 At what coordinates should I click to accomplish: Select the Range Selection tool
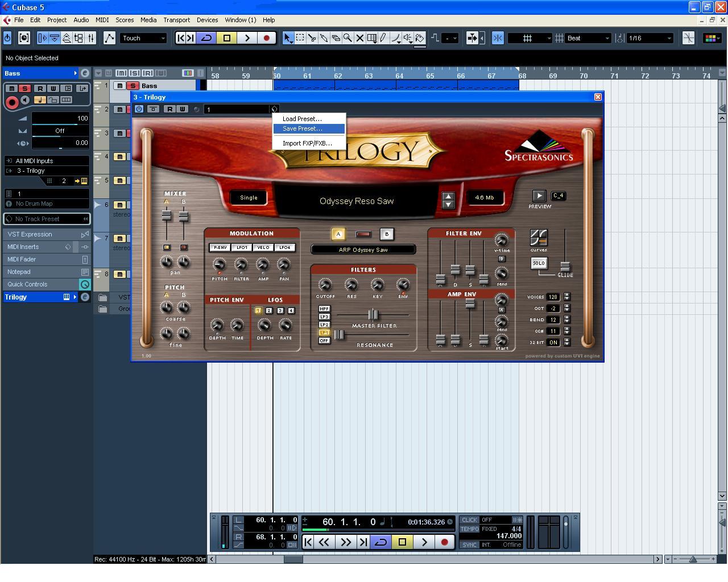point(300,38)
